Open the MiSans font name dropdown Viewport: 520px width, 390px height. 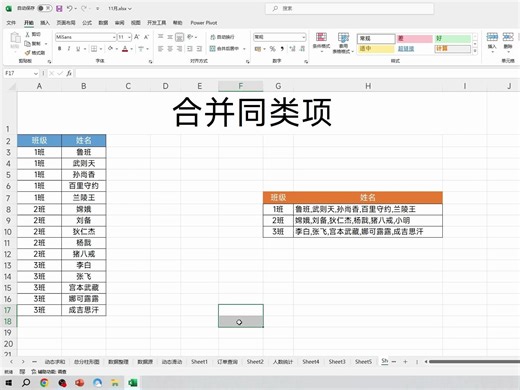(x=114, y=37)
